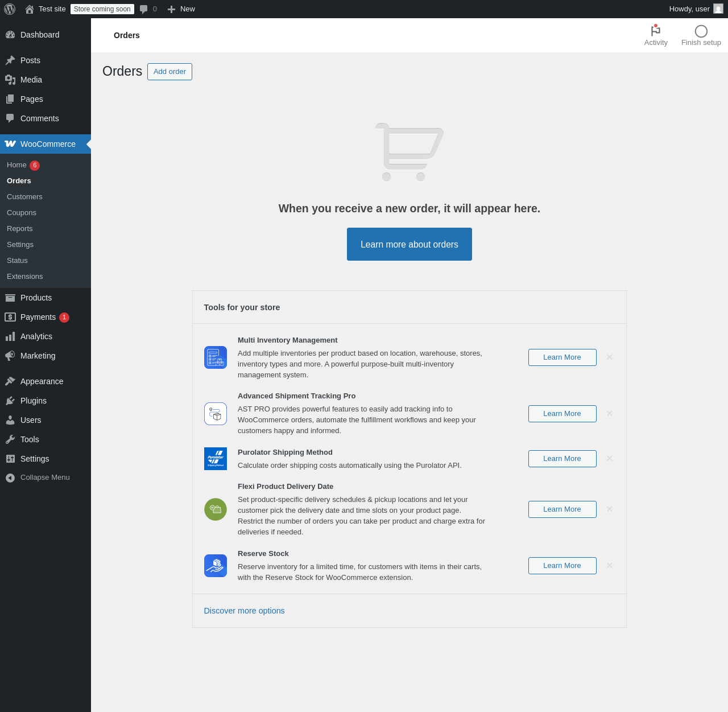The height and width of the screenshot is (712, 728).
Task: Click the Media icon in sidebar
Action: coord(10,80)
